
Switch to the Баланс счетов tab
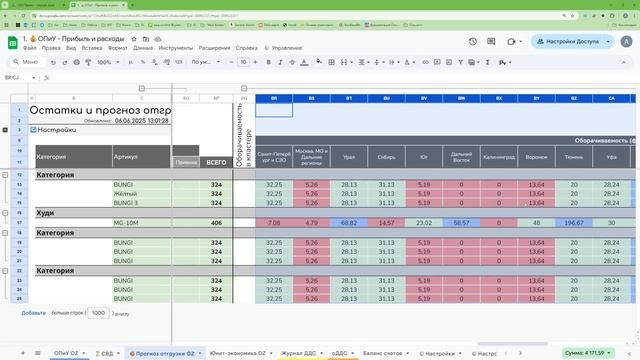382,353
